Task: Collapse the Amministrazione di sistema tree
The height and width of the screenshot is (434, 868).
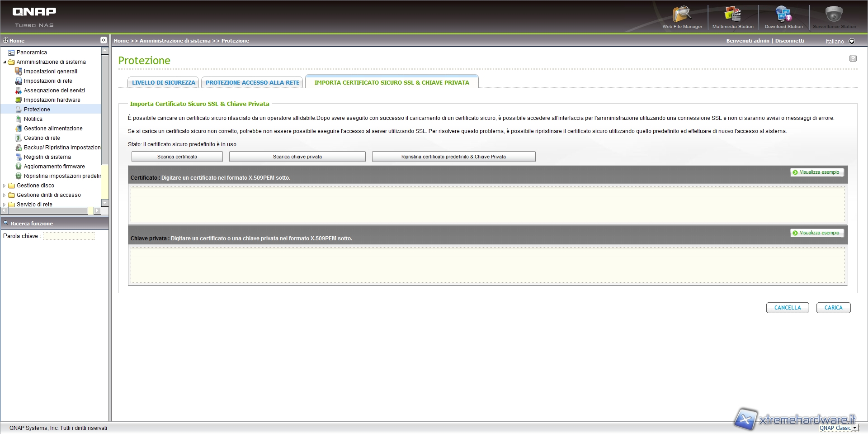Action: (x=5, y=62)
